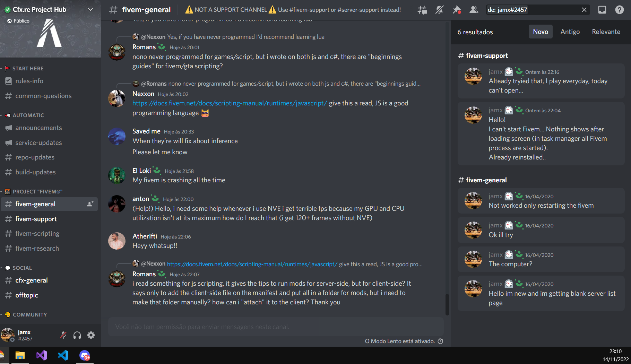Image resolution: width=631 pixels, height=364 pixels.
Task: Open the Threads icon in header
Action: 422,10
